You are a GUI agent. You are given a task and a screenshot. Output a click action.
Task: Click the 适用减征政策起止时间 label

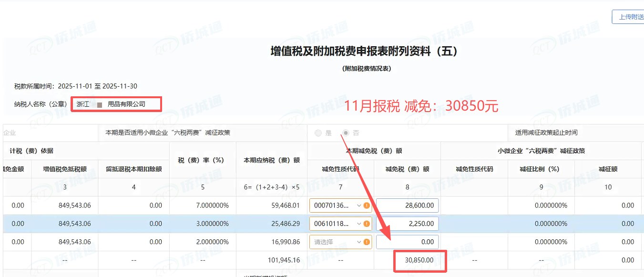tap(546, 133)
